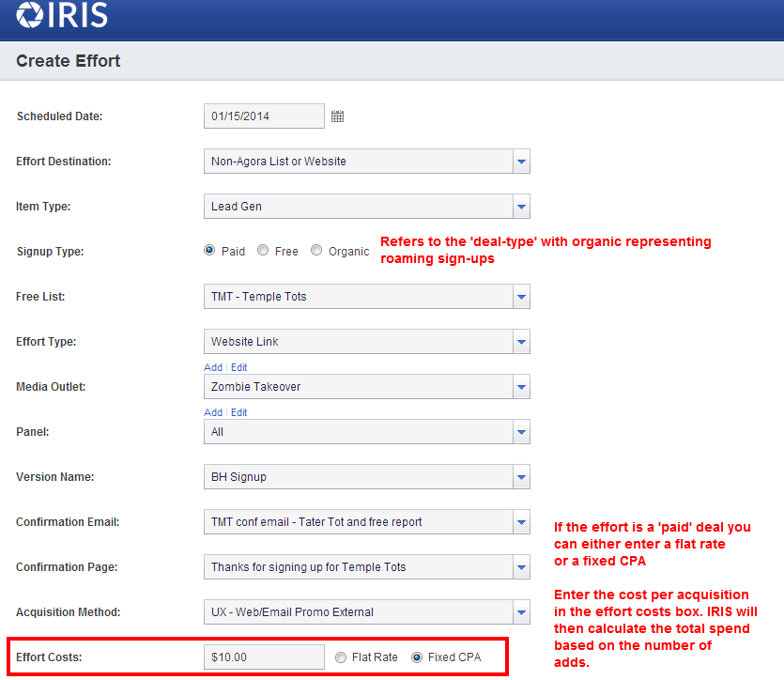Click Add link above Media Outlet

213,367
